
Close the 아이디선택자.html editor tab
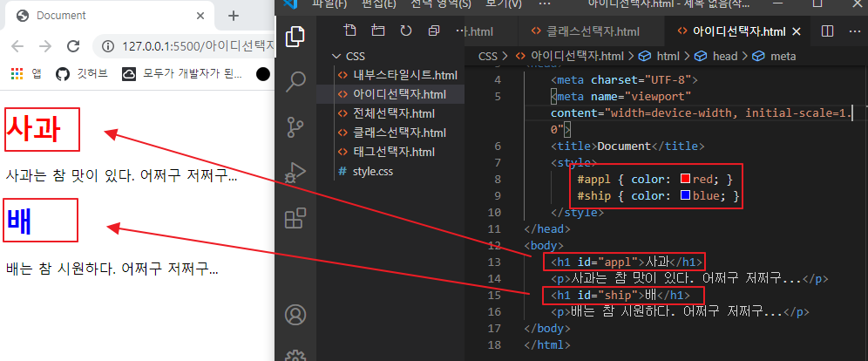tap(797, 31)
